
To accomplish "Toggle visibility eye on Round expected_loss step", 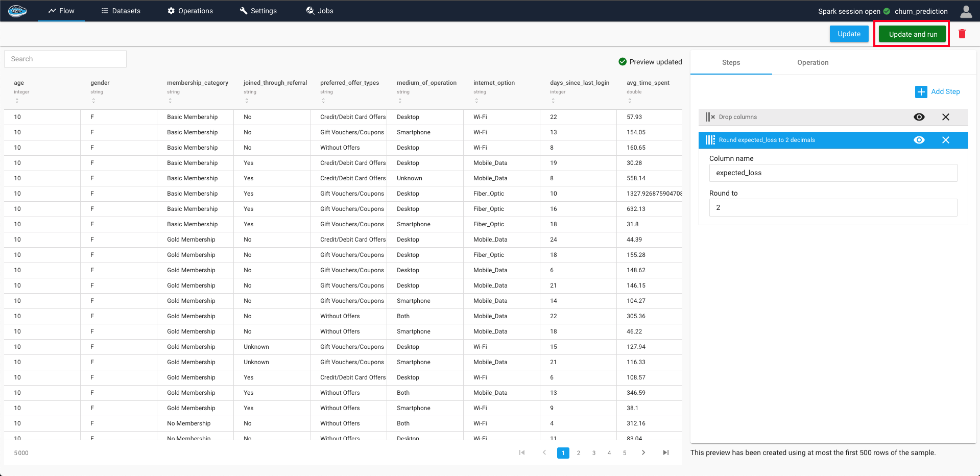I will coord(919,140).
